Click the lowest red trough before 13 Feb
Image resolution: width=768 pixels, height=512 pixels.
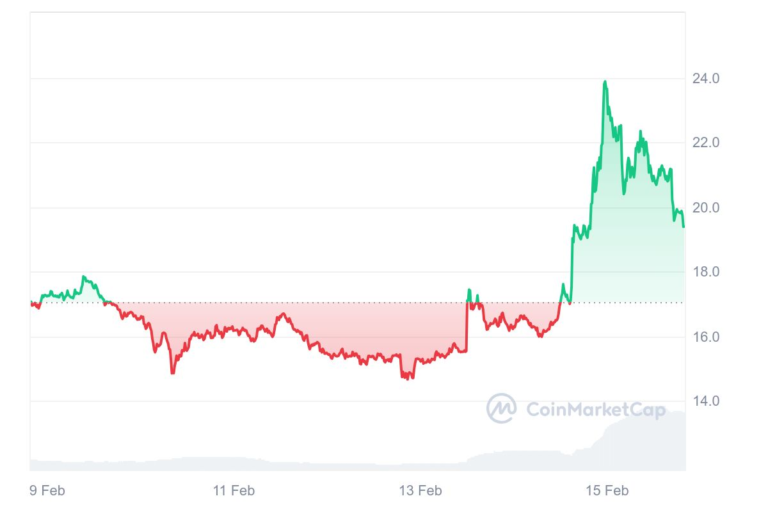coord(405,377)
